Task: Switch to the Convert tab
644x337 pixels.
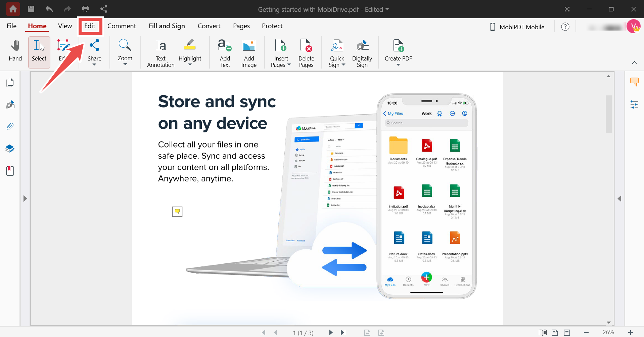Action: (209, 26)
